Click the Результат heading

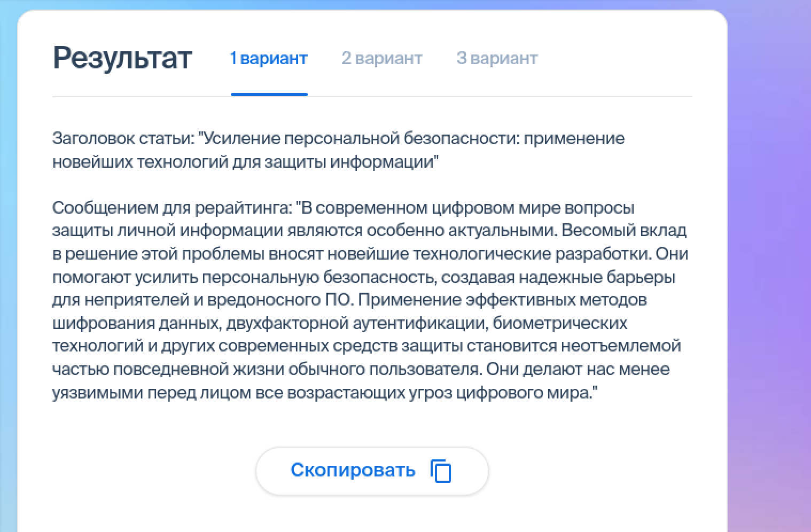click(122, 58)
